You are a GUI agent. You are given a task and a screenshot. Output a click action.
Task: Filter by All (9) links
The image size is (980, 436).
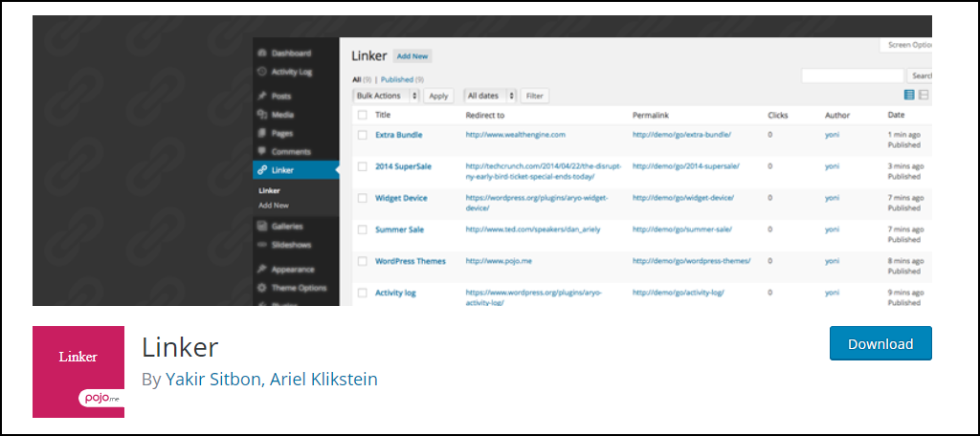pyautogui.click(x=361, y=79)
